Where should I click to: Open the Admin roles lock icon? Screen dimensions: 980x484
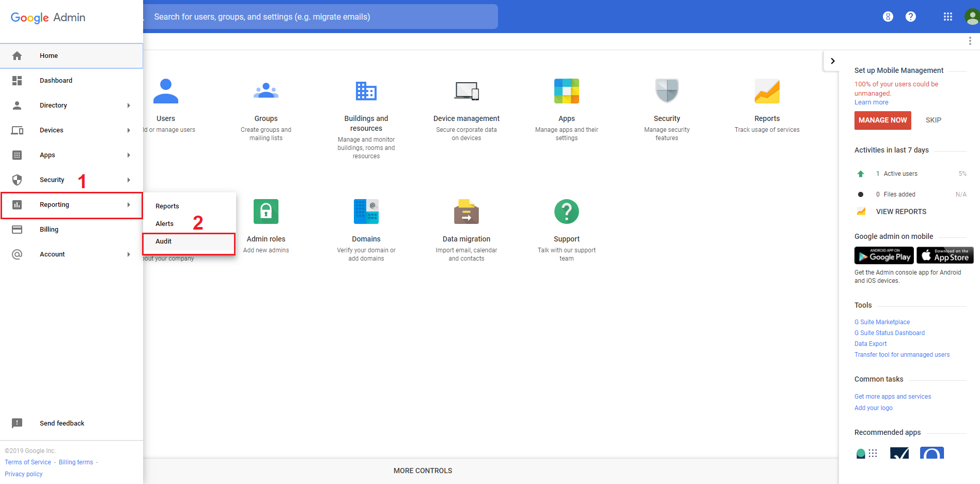(x=266, y=211)
